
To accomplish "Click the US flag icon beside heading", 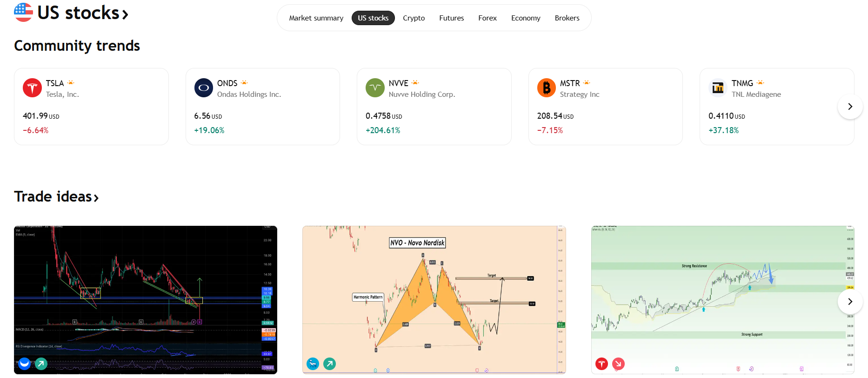I will (x=23, y=13).
